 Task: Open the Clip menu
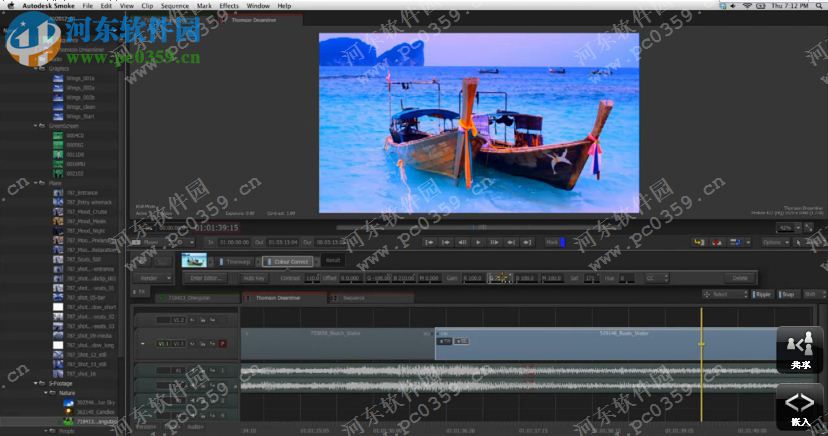[x=147, y=6]
